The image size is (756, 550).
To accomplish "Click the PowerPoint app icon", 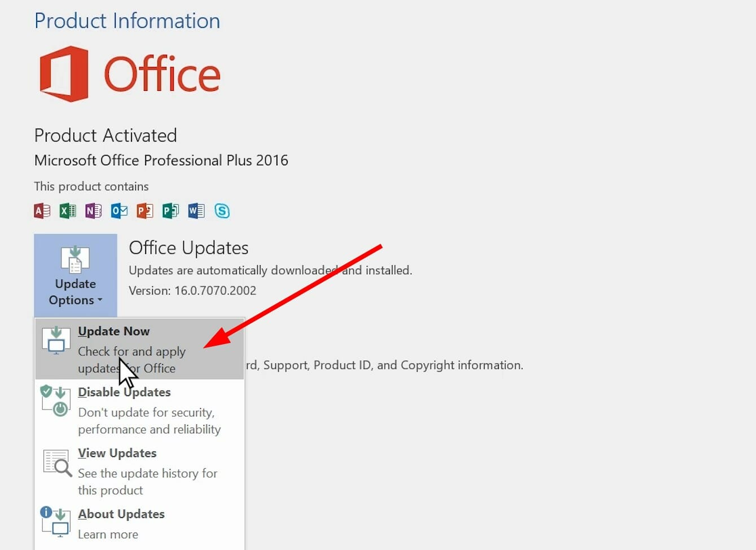I will [145, 211].
